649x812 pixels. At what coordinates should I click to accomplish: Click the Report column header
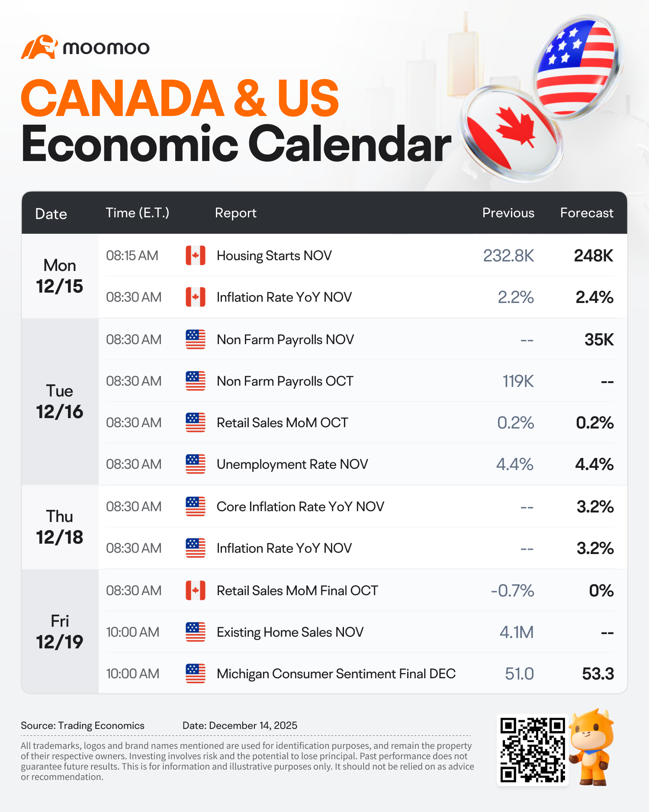[x=236, y=213]
